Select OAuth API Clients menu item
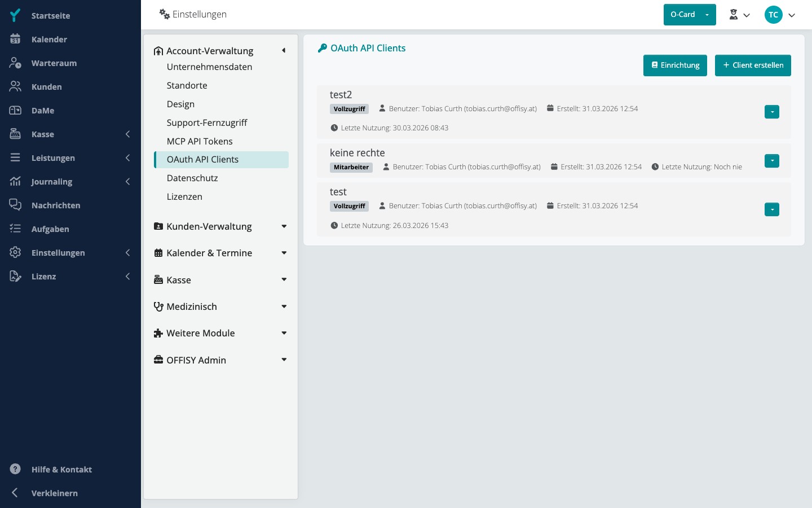Viewport: 812px width, 508px height. pos(221,159)
